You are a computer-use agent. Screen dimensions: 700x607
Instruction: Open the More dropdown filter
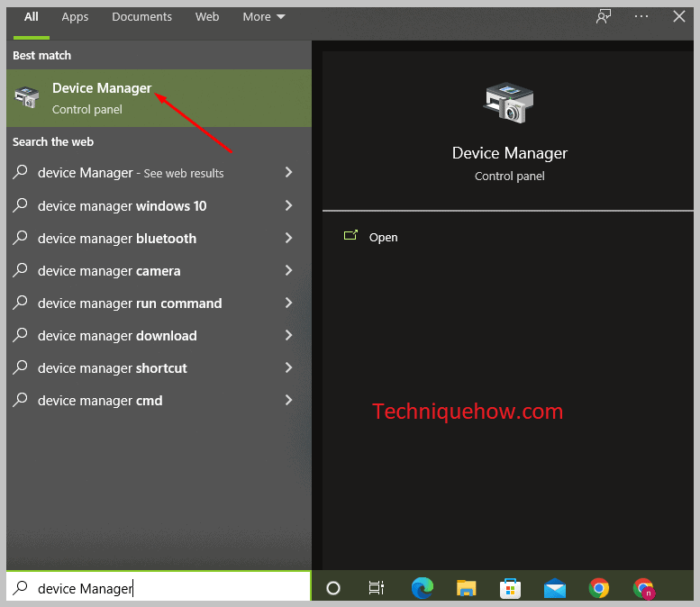(263, 17)
